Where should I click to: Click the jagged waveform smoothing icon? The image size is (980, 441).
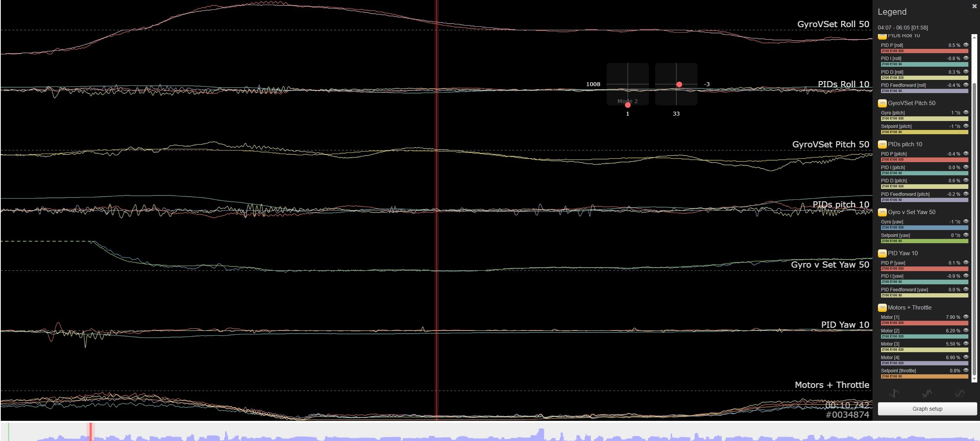(x=927, y=393)
